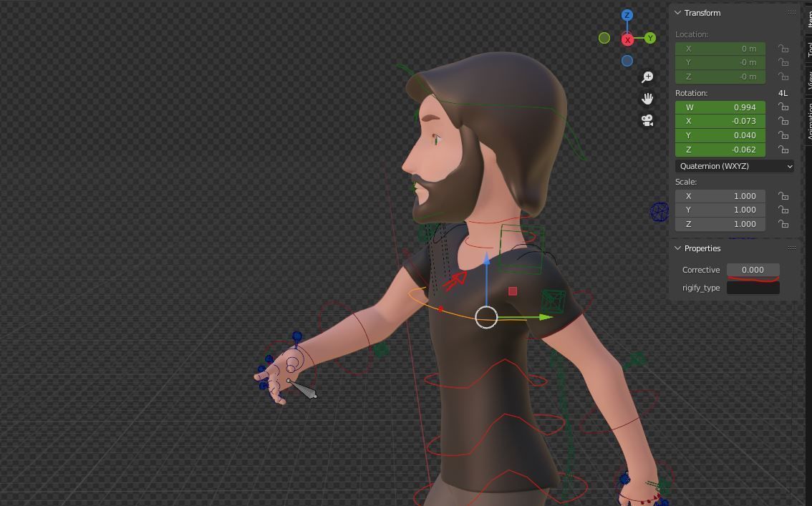Click the Corrective value slider 0.000
812x506 pixels.
753,270
